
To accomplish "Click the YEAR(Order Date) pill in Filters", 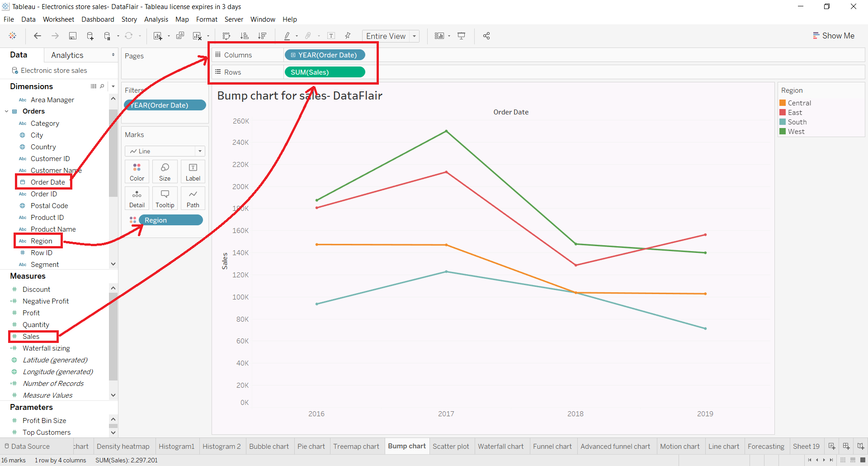I will coord(165,105).
